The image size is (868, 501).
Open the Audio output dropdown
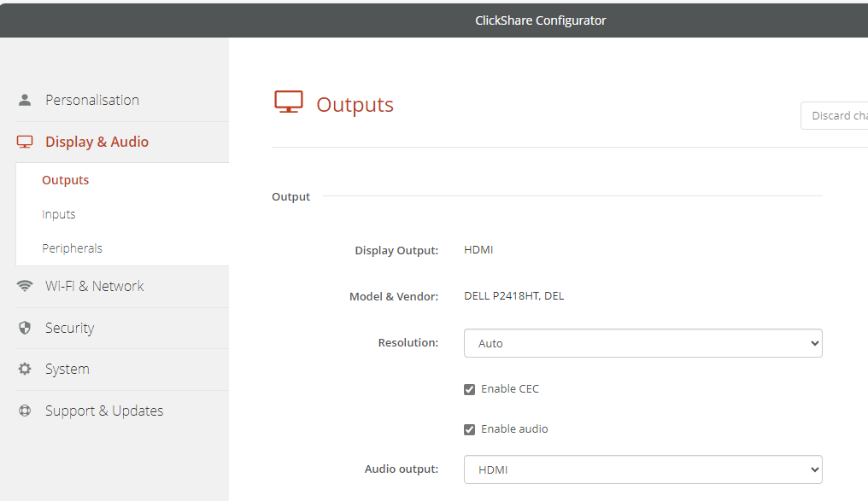tap(642, 469)
